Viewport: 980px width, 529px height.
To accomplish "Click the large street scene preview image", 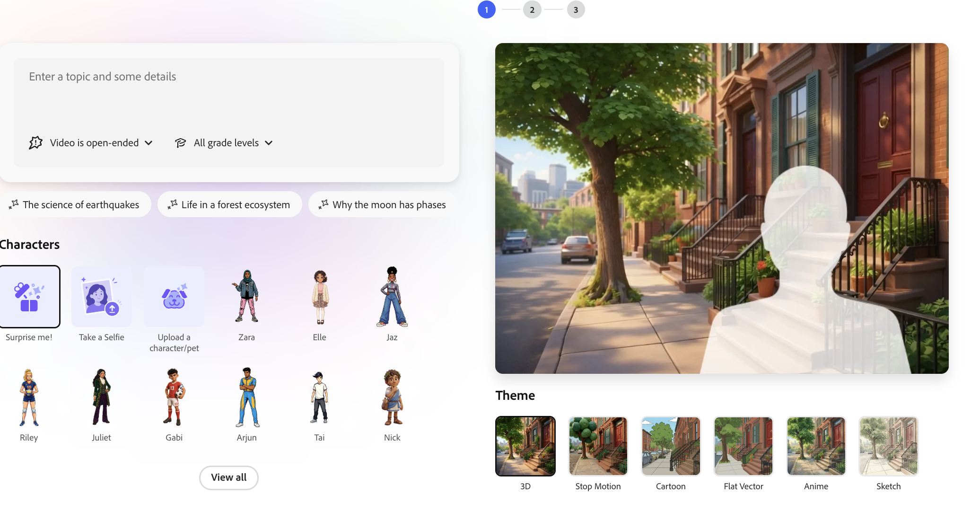I will 722,208.
